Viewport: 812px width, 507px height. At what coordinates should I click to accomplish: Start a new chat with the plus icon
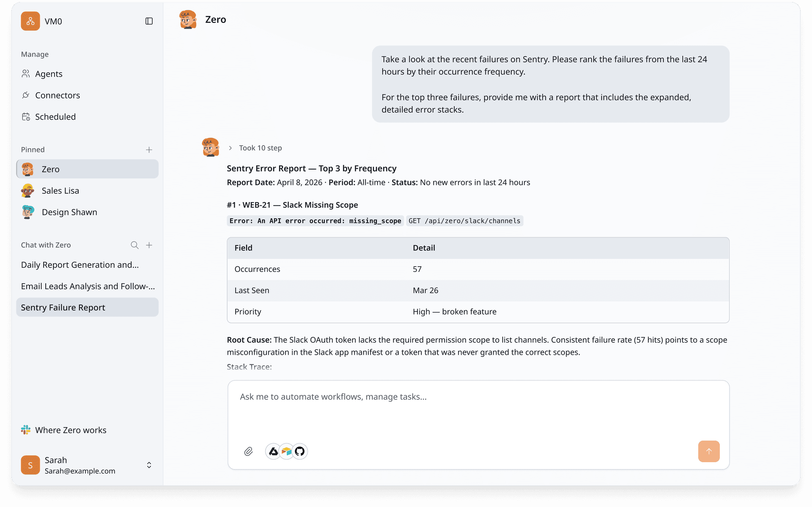149,245
